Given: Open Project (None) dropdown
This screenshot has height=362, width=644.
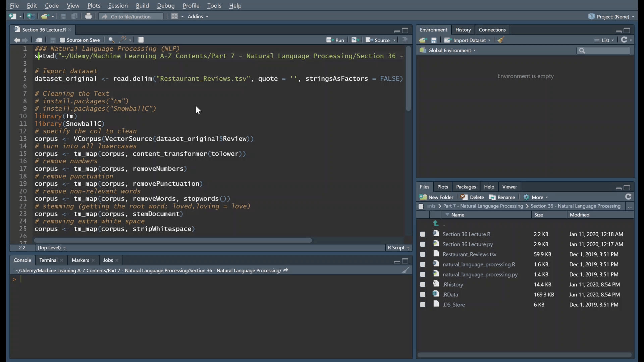Looking at the screenshot, I should (x=611, y=16).
